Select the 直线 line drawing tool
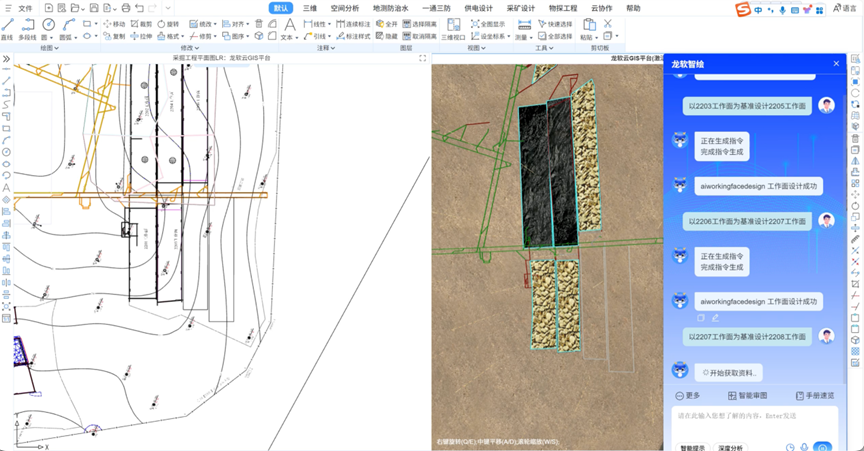Viewport: 864px width, 451px height. point(7,28)
